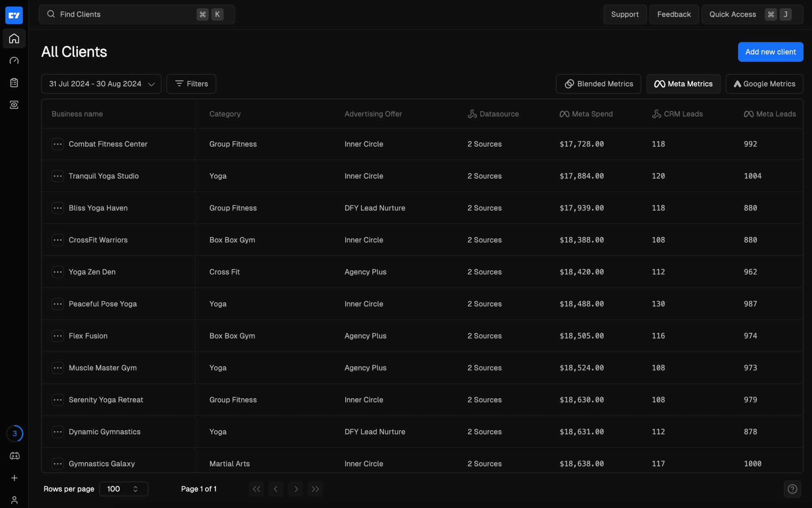Screen dimensions: 812x508
Task: Go to the previous page
Action: pos(276,489)
